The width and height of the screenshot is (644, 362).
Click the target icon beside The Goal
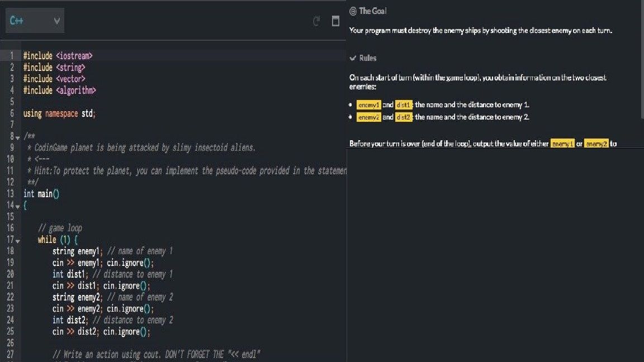tap(353, 11)
